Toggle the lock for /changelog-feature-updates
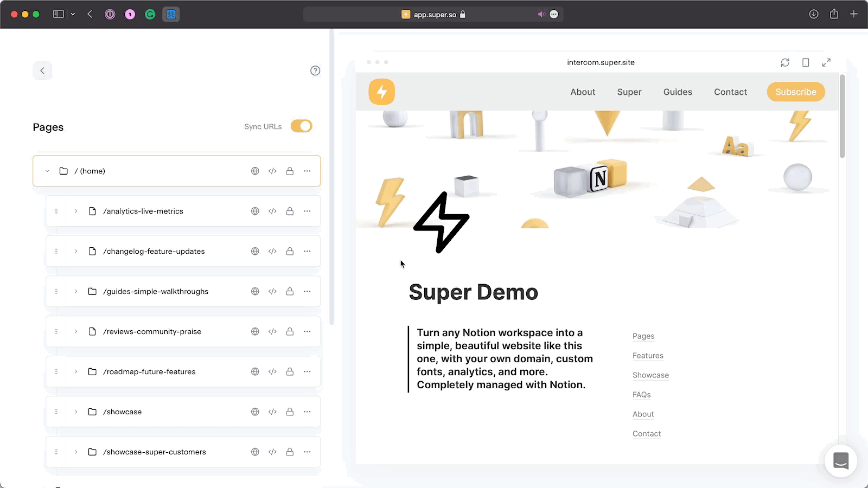868x488 pixels. click(290, 251)
